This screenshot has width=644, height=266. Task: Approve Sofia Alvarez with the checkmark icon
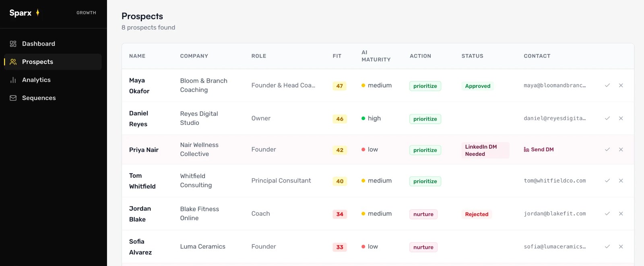[607, 247]
